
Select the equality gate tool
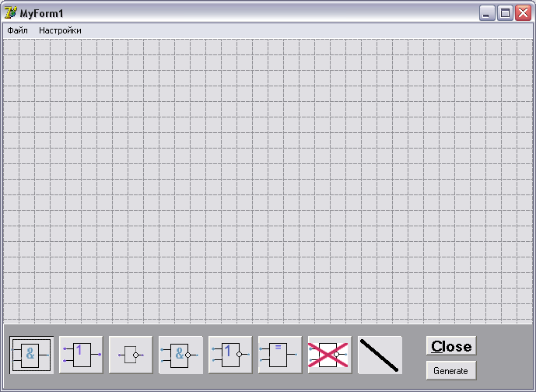coord(280,355)
